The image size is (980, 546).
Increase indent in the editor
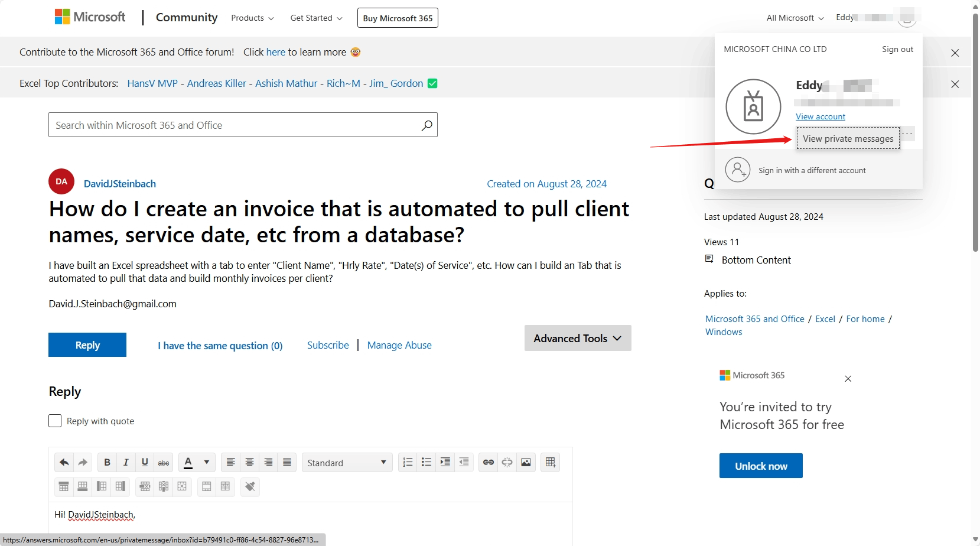[445, 462]
